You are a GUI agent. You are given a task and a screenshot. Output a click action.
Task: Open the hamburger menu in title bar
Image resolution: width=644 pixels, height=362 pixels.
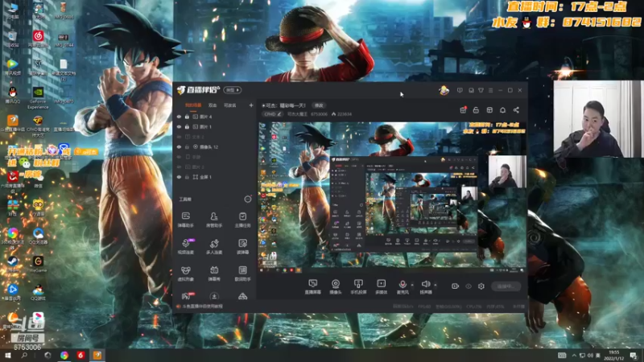pos(490,90)
